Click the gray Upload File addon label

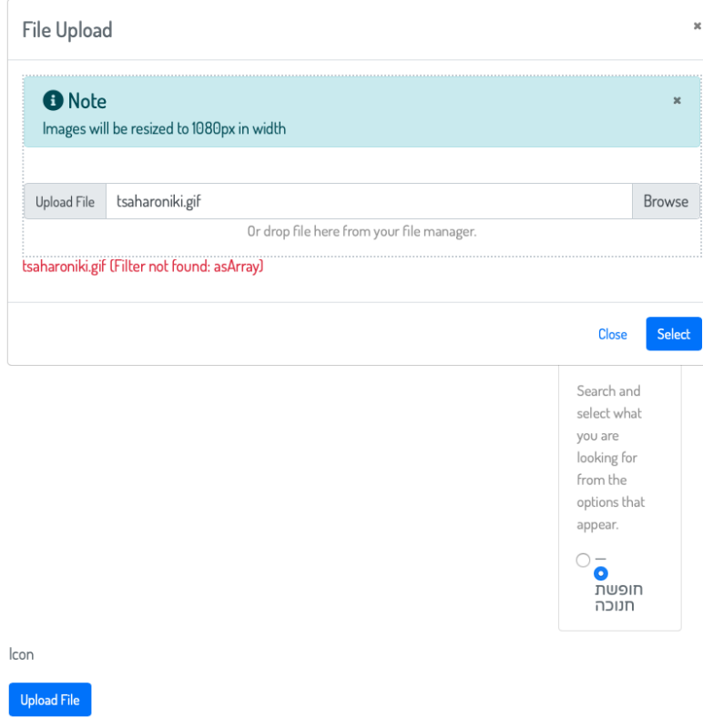[65, 201]
